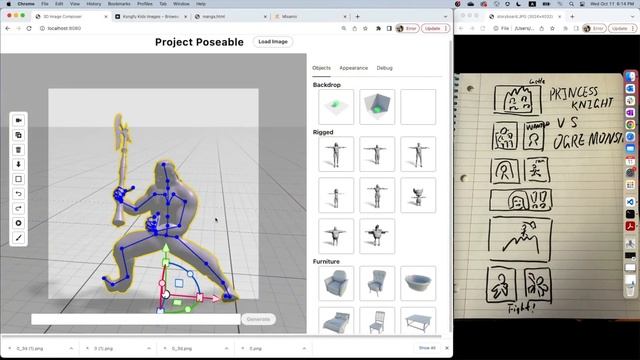The width and height of the screenshot is (640, 360).
Task: Open a new tab in the Poseable window
Action: tap(358, 17)
